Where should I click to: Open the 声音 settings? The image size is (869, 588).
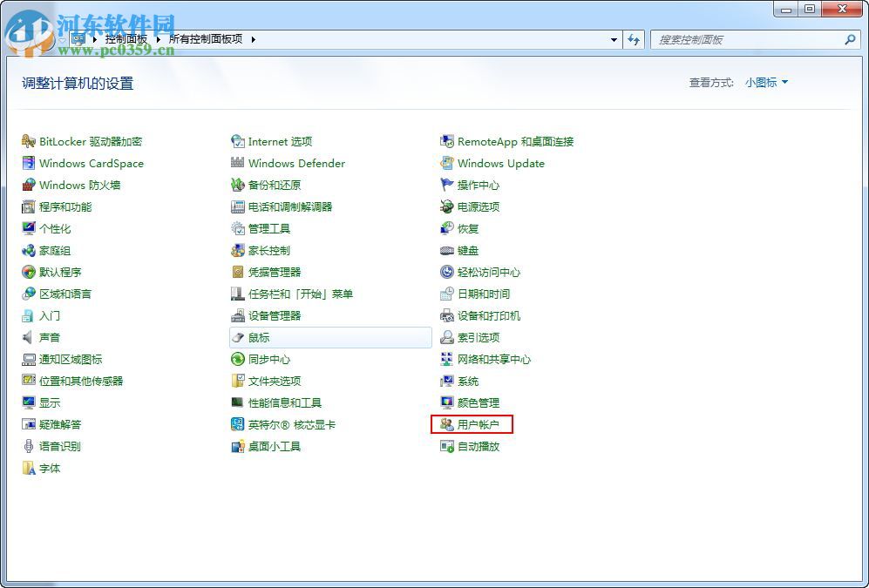(x=50, y=337)
